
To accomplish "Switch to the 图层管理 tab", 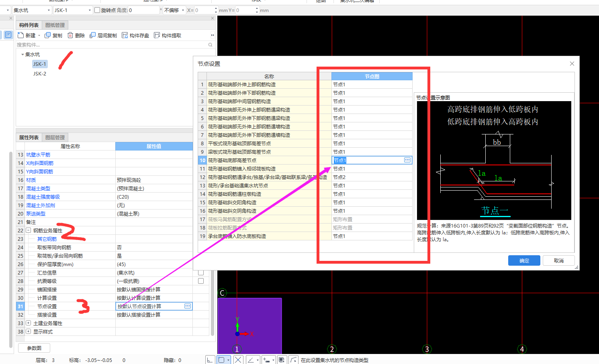I will click(x=55, y=137).
